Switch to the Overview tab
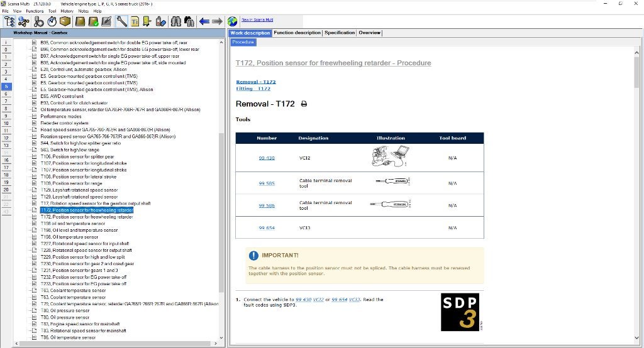This screenshot has width=644, height=348. [x=369, y=33]
